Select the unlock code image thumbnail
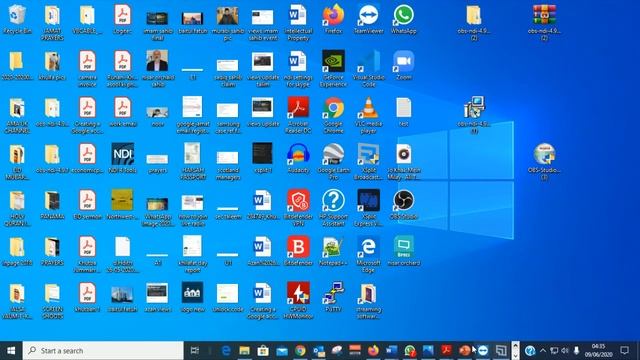 228,297
